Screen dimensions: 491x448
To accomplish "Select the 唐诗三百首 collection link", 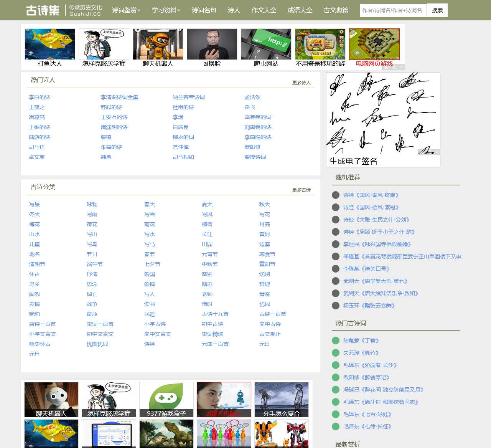I will 43,324.
